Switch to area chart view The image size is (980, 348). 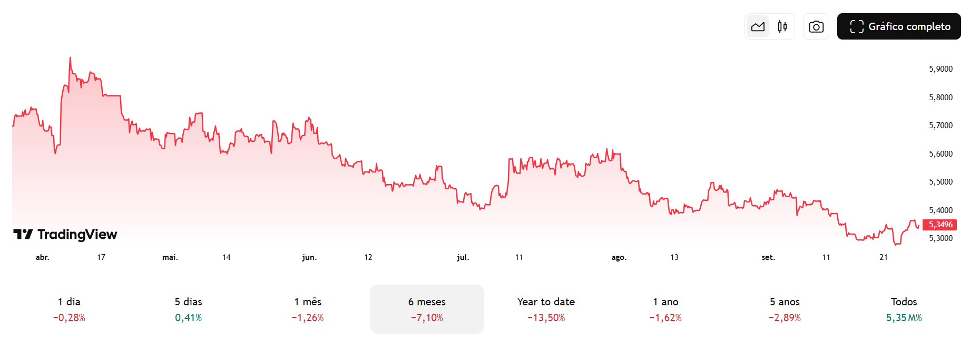758,26
